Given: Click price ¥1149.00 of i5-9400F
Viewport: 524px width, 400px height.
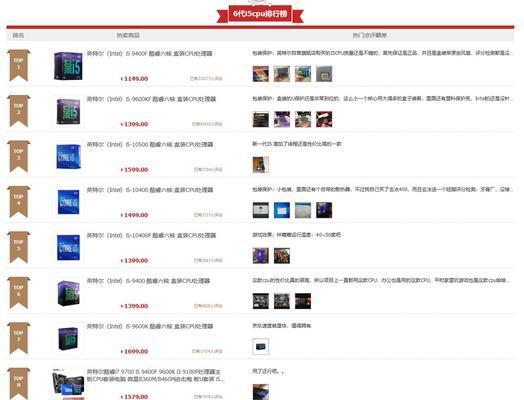Looking at the screenshot, I should [x=134, y=79].
